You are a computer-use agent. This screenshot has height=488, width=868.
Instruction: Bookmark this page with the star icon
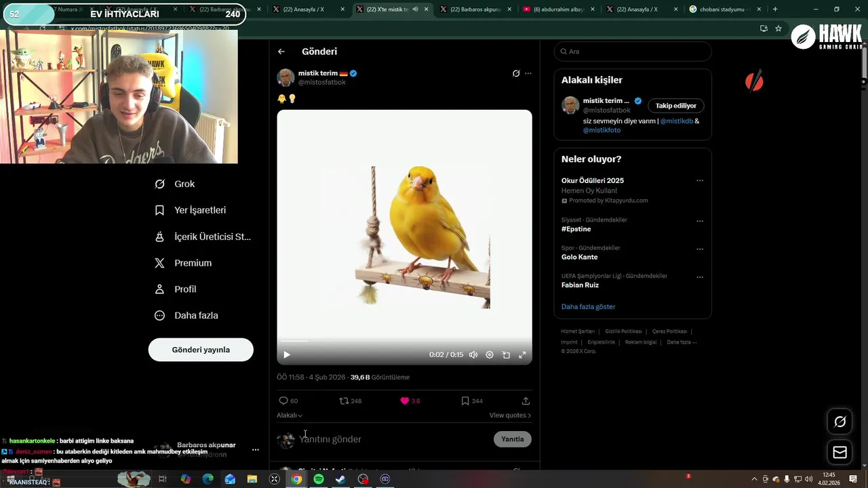pyautogui.click(x=778, y=28)
